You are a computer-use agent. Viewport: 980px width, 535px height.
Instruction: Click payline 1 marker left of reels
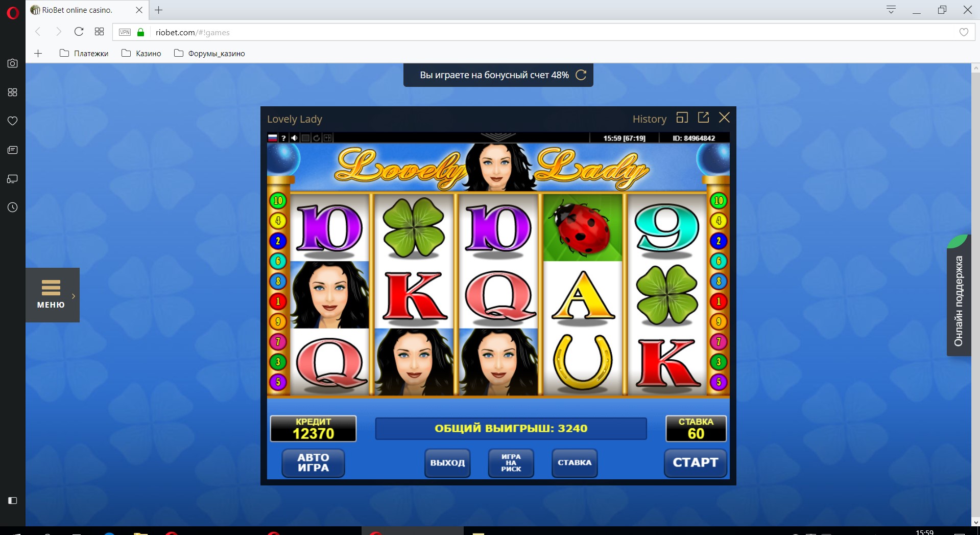278,301
